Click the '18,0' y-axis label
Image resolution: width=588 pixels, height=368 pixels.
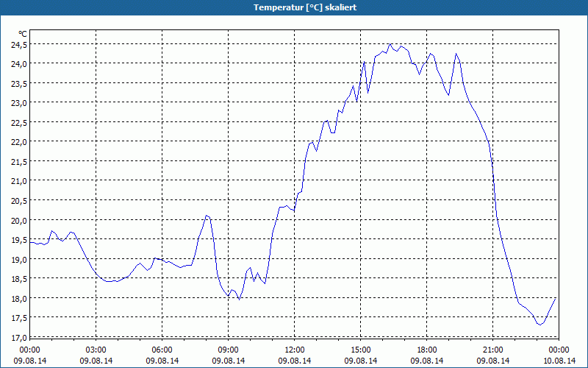pos(19,299)
